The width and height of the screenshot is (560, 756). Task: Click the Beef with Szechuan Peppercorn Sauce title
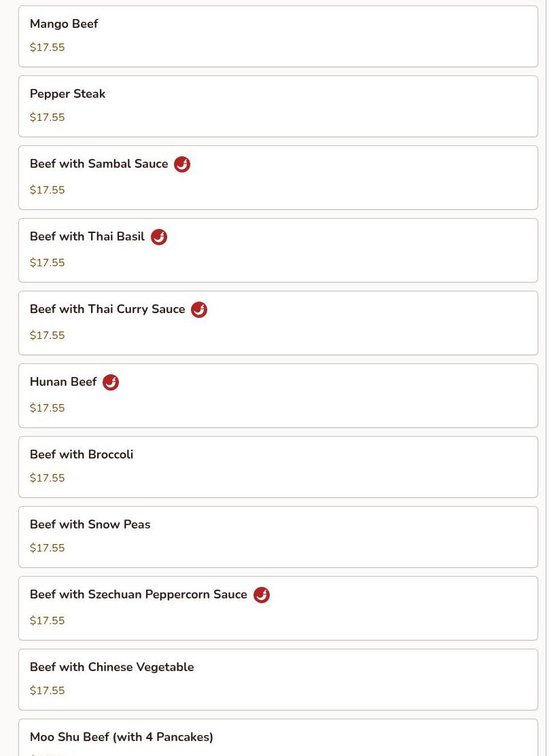139,594
